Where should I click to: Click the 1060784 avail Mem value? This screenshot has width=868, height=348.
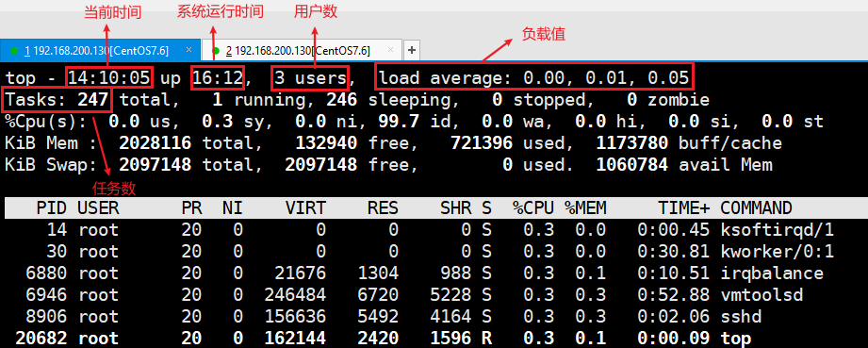(x=631, y=165)
